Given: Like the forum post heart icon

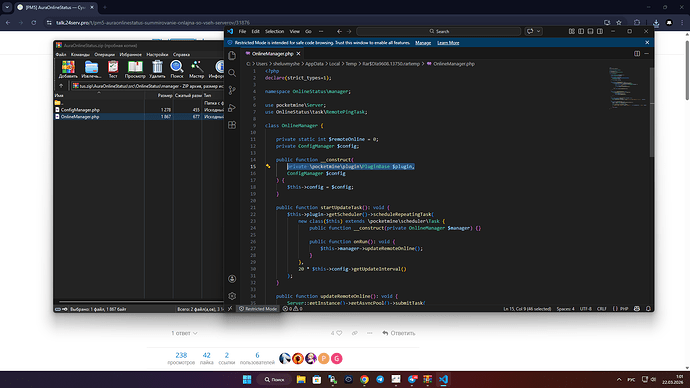Looking at the screenshot, I should pyautogui.click(x=339, y=333).
